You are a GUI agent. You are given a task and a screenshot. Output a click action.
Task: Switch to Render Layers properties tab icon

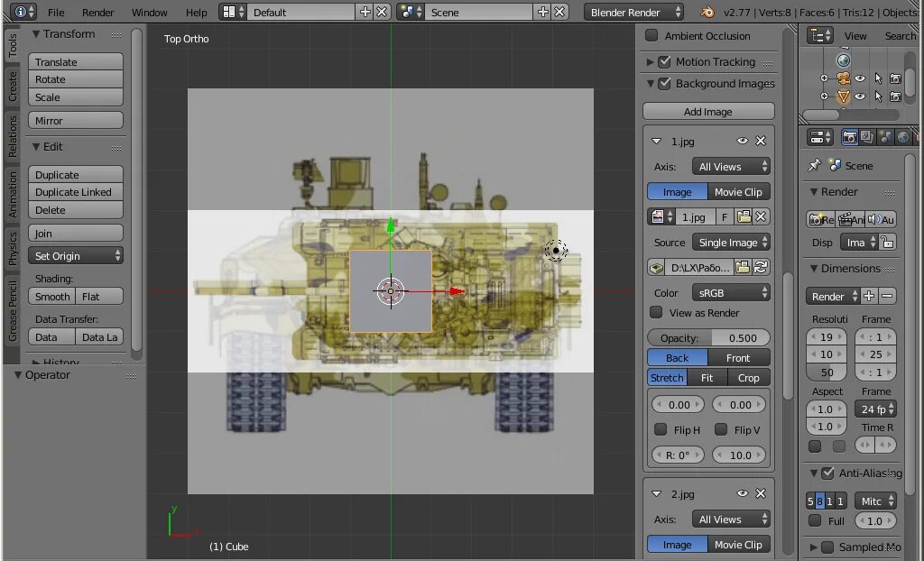[867, 137]
